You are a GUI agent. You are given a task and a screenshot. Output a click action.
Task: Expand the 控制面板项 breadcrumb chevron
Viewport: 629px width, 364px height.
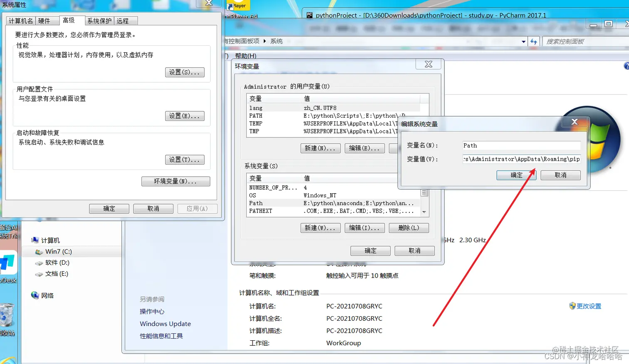pos(265,42)
